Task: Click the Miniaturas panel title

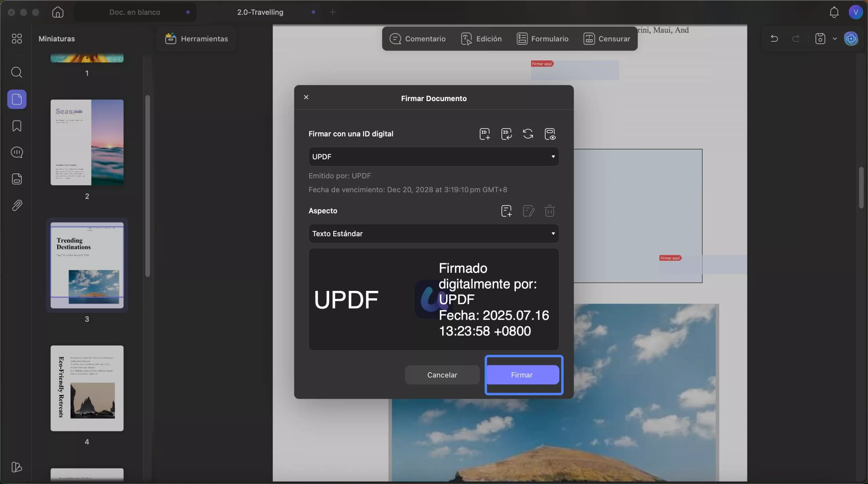Action: (x=57, y=39)
